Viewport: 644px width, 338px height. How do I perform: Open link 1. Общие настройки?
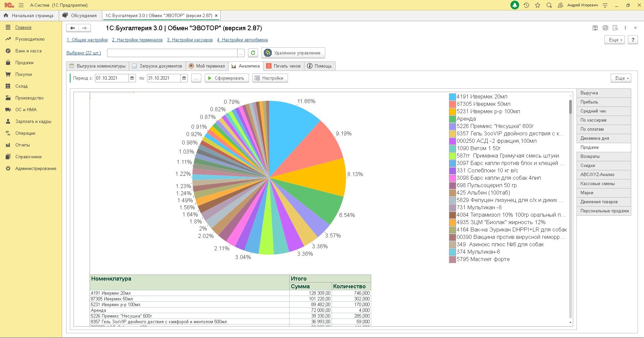click(87, 40)
